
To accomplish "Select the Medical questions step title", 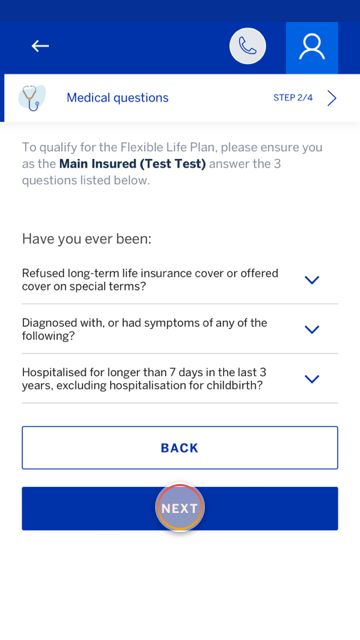I will tap(118, 98).
